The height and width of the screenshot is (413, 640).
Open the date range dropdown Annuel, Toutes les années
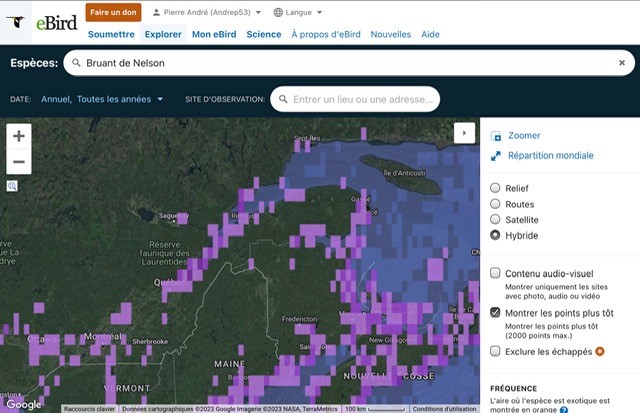[x=102, y=99]
